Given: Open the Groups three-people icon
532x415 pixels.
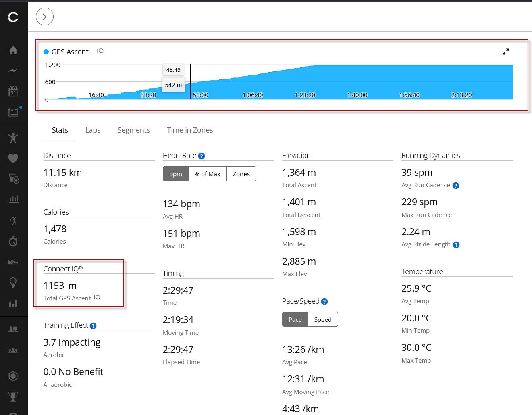Looking at the screenshot, I should click(13, 350).
